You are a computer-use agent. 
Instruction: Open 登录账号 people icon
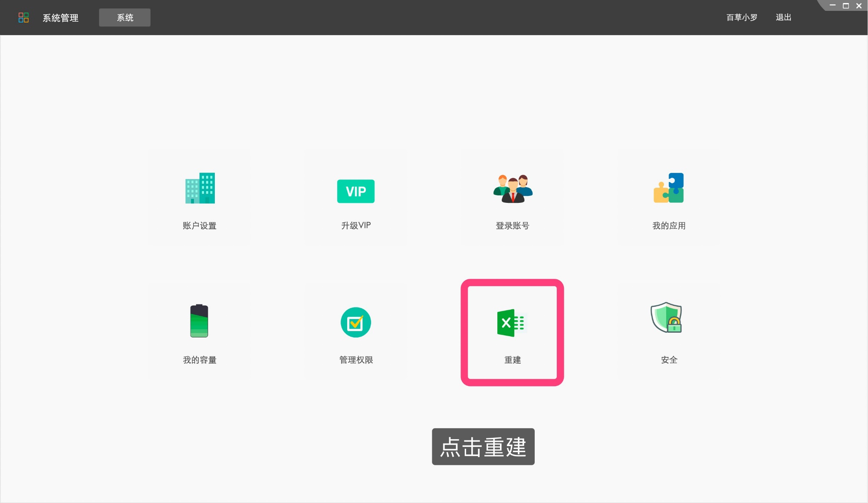pos(513,189)
